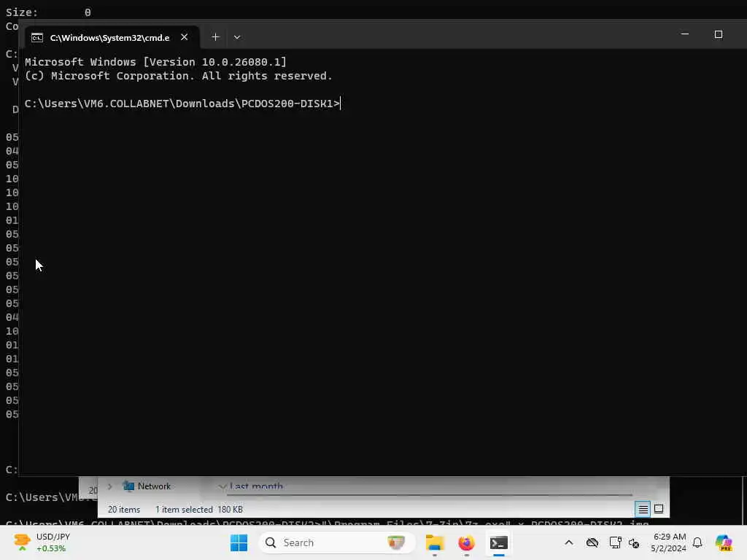The width and height of the screenshot is (747, 560).
Task: Click the 20 items status text
Action: pyautogui.click(x=124, y=510)
